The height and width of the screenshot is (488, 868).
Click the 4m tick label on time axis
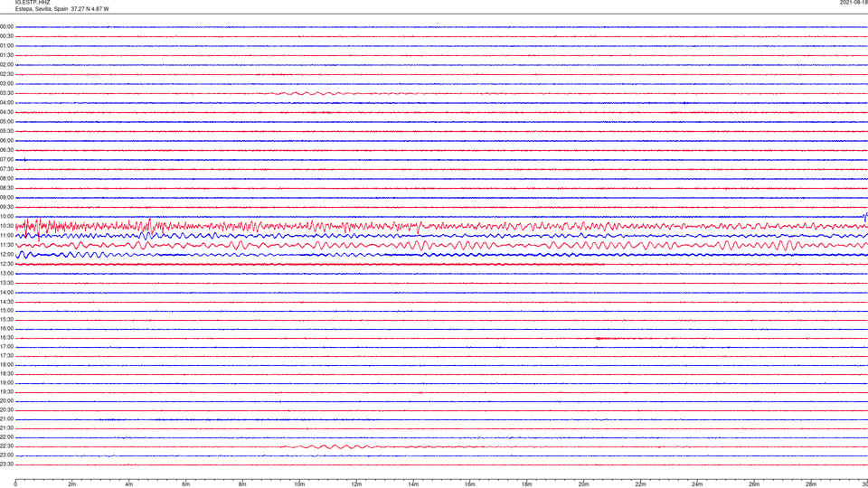coord(129,484)
